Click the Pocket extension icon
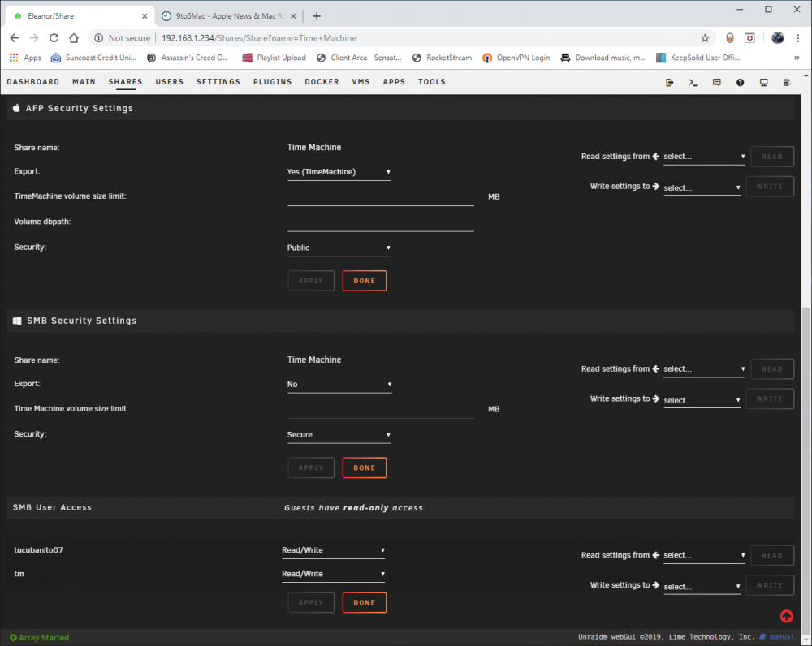Viewport: 812px width, 646px height. click(x=749, y=38)
